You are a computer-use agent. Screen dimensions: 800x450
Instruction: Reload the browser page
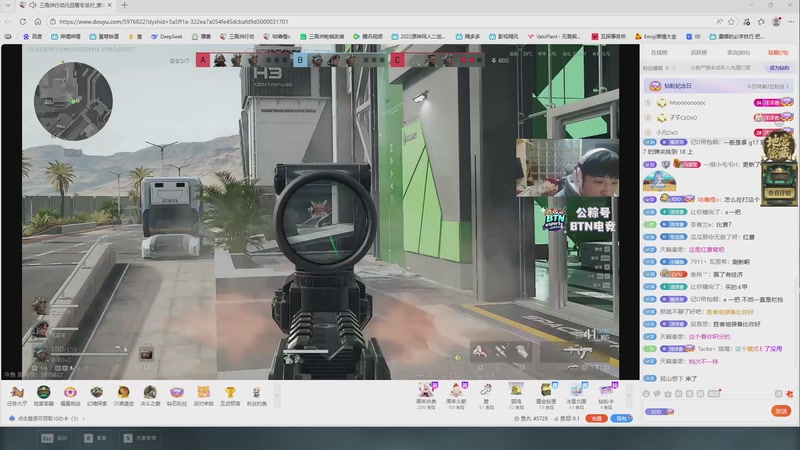[23, 21]
